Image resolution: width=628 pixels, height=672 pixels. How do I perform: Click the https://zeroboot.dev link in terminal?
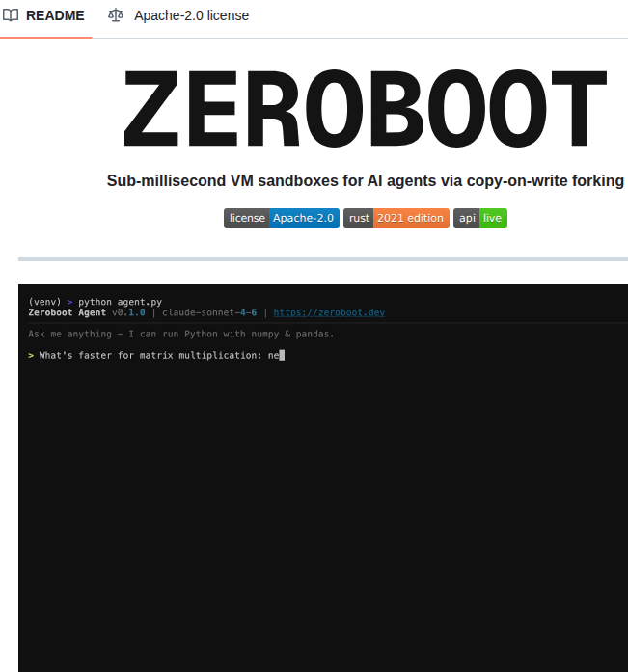pos(329,312)
